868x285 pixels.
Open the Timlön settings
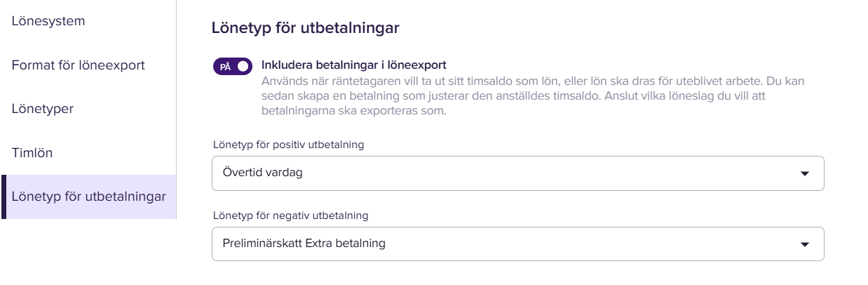pos(32,152)
